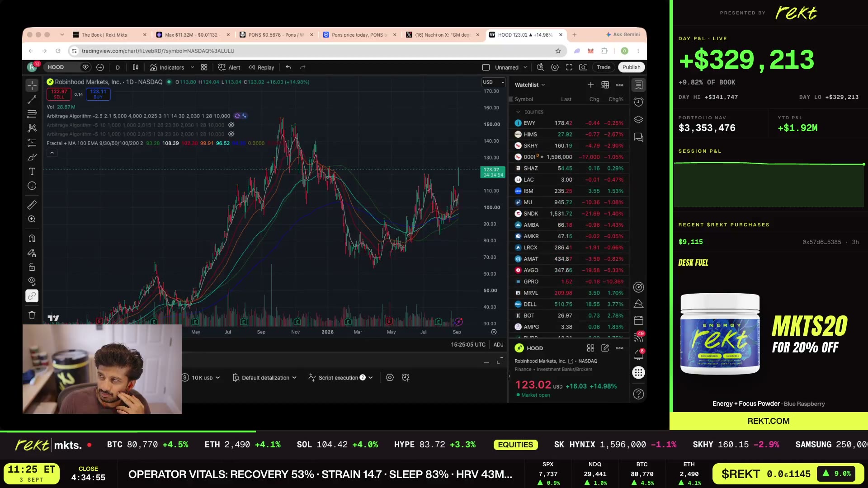Toggle ADJ adjusted price data
Screen dimensions: 868x488
tap(498, 345)
